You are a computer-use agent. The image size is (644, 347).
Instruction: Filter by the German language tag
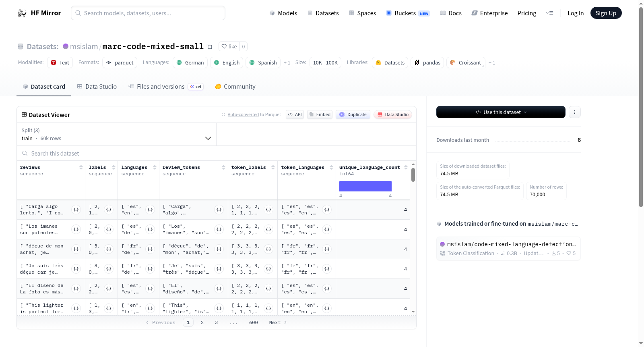[190, 62]
